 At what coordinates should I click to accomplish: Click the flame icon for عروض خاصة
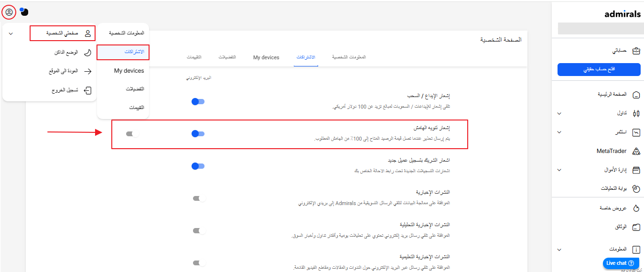click(x=636, y=208)
